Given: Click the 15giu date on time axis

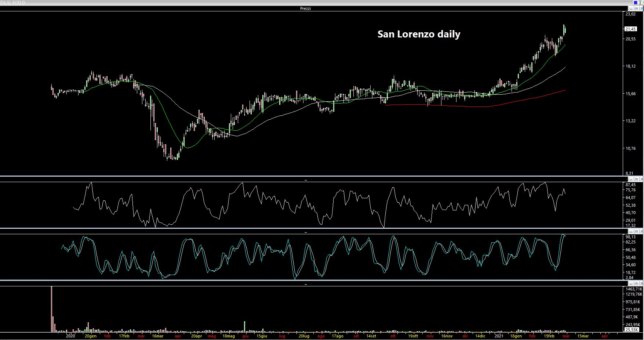Looking at the screenshot, I should coord(262,336).
